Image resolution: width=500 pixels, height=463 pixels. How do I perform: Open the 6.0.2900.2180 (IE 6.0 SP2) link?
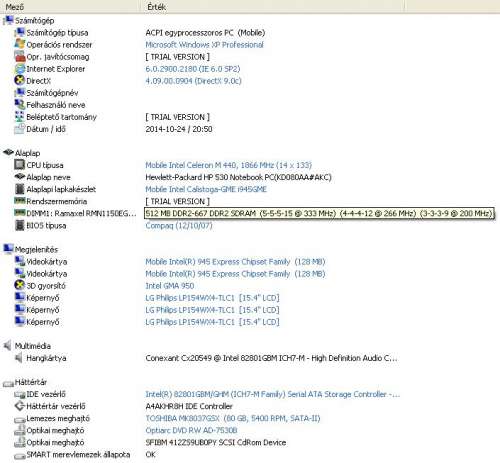click(193, 69)
